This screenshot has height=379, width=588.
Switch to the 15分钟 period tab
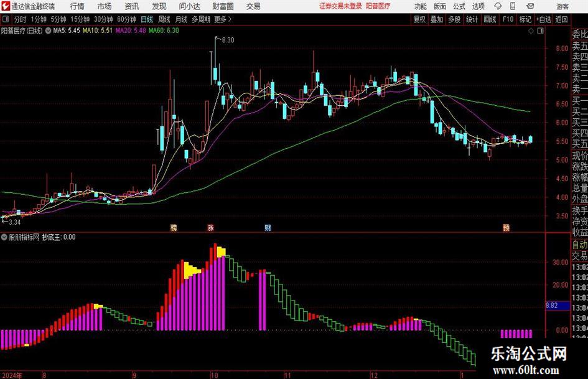(x=80, y=19)
